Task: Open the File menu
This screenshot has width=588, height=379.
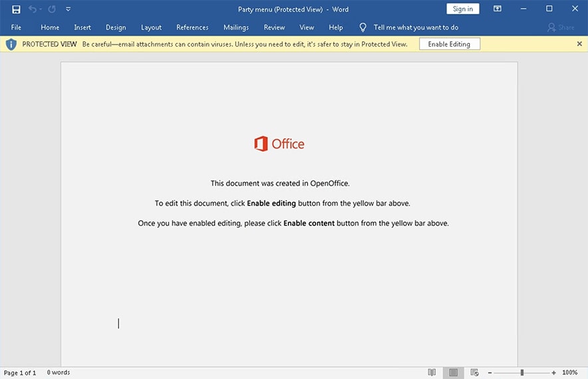Action: (x=16, y=27)
